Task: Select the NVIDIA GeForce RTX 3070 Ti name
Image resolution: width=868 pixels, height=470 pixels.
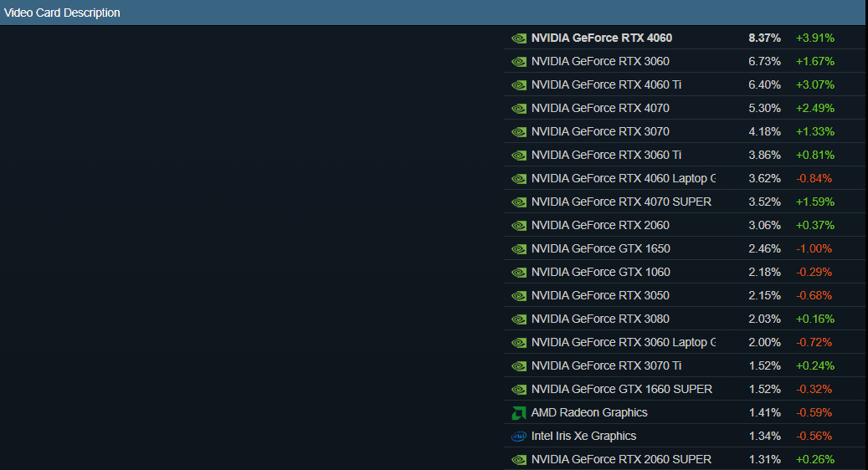Action: coord(606,365)
